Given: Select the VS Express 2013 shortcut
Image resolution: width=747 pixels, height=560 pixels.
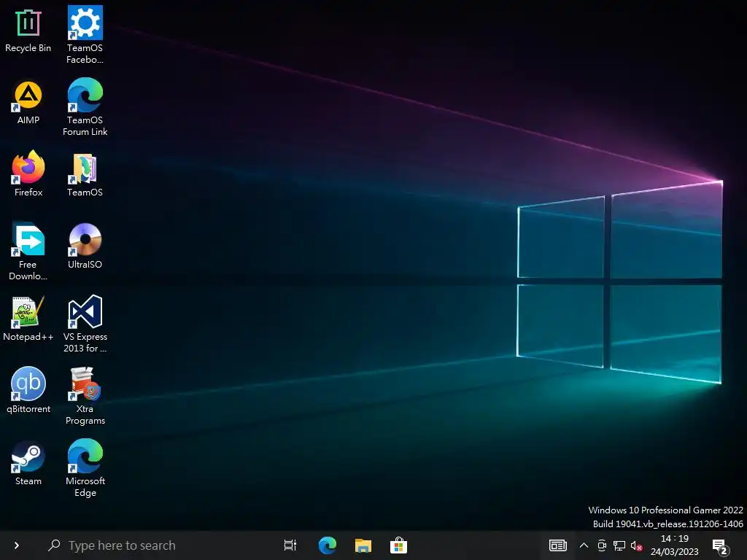Looking at the screenshot, I should (x=85, y=311).
